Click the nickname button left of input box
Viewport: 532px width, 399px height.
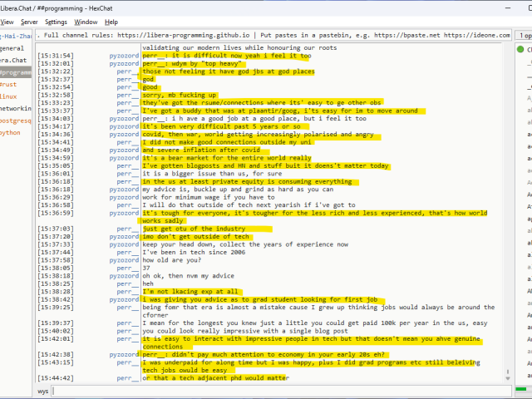tap(42, 390)
